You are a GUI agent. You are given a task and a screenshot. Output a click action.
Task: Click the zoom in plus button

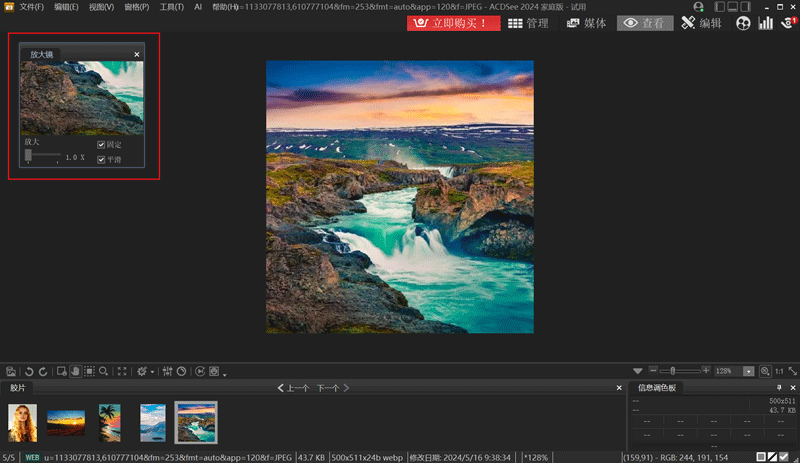pyautogui.click(x=706, y=370)
